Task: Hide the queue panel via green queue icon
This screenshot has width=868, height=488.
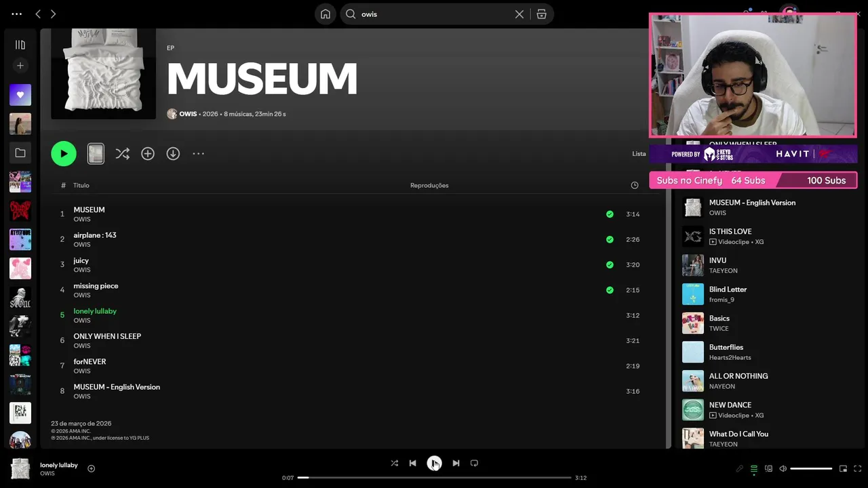Action: tap(754, 468)
